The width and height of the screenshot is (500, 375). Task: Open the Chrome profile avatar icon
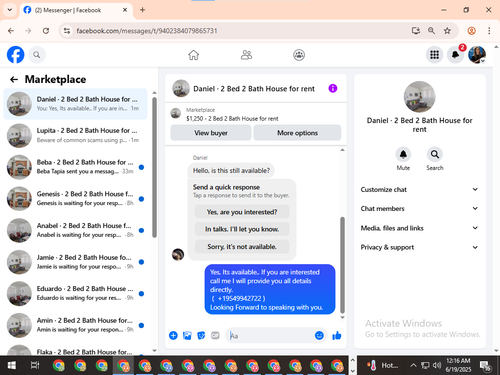point(471,31)
